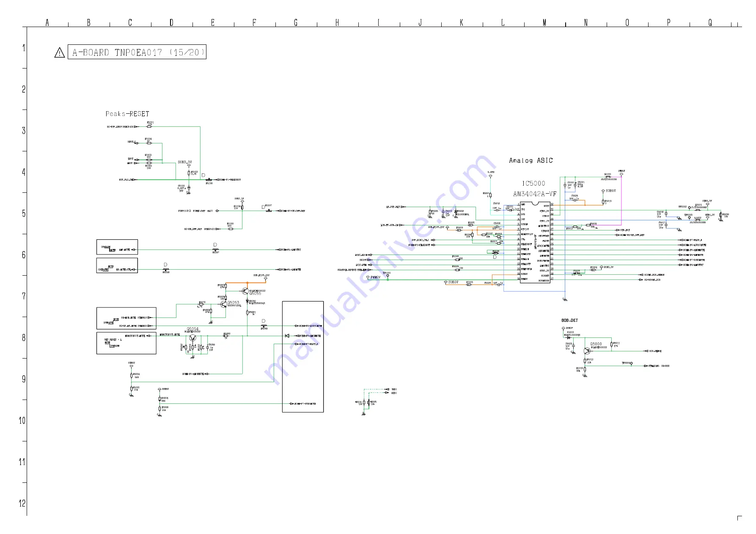The image size is (756, 534).
Task: Select the Q5054 designator text
Action: pos(192,329)
